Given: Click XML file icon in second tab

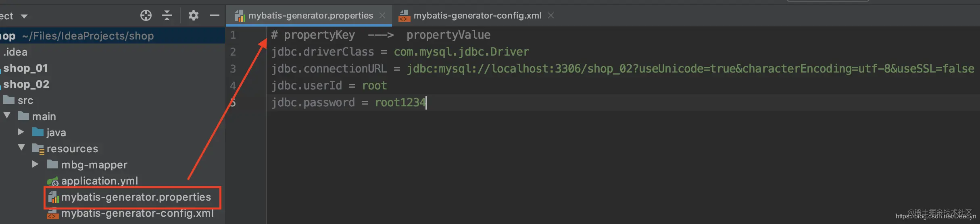Looking at the screenshot, I should pos(404,16).
